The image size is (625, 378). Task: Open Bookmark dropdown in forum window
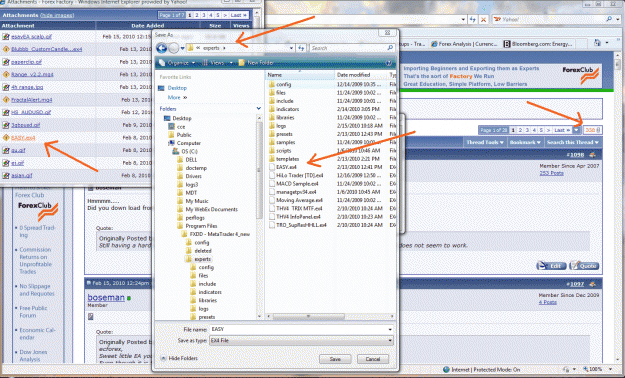(x=525, y=142)
